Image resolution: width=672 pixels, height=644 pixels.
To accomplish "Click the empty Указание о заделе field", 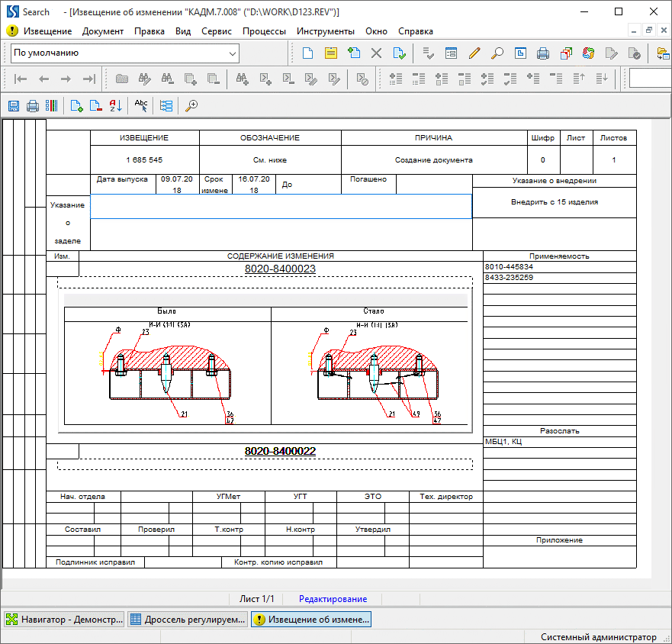I will tap(281, 207).
